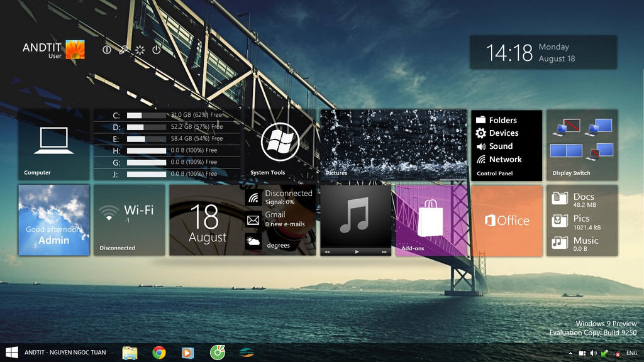The height and width of the screenshot is (362, 644).
Task: Click the circled bar sleep icon beside avatar
Action: tap(107, 50)
